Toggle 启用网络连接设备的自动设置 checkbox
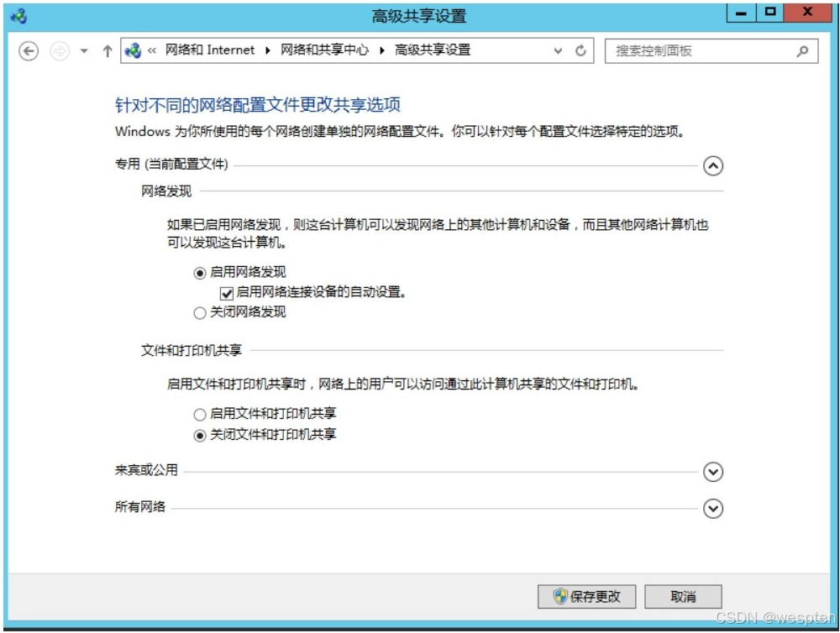840x633 pixels. 227,293
